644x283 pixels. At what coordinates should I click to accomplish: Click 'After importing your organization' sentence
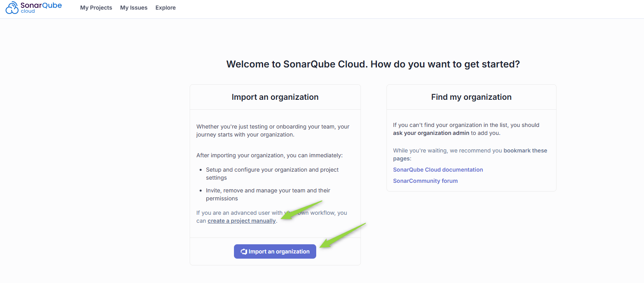pyautogui.click(x=269, y=155)
